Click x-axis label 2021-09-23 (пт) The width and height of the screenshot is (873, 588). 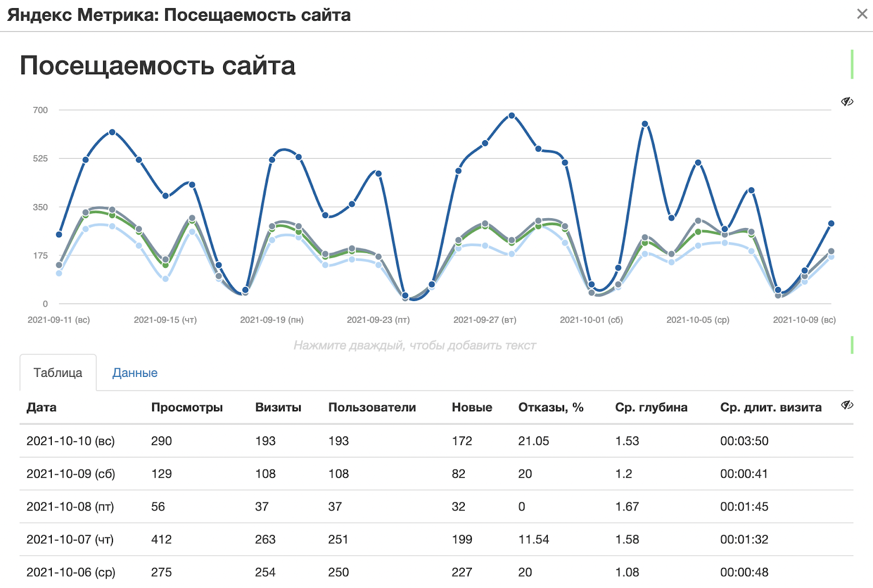378,320
